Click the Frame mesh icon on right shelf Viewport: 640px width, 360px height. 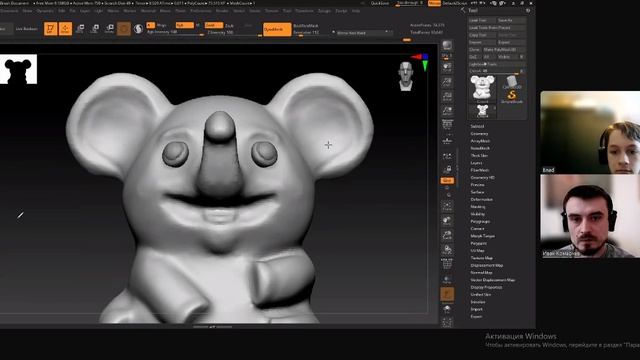[x=447, y=206]
